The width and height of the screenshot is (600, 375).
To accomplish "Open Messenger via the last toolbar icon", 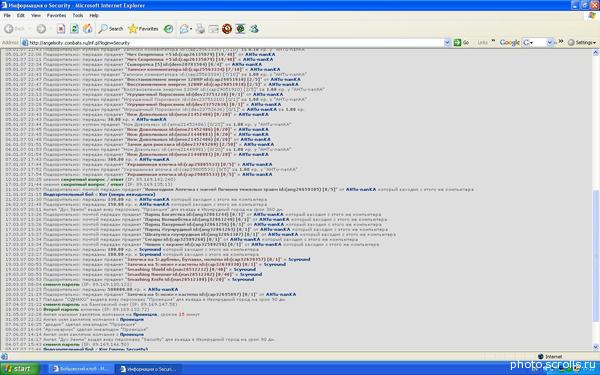I will coord(254,29).
